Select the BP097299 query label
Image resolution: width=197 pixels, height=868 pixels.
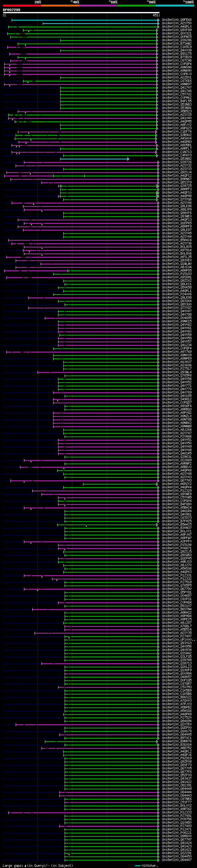(11, 10)
